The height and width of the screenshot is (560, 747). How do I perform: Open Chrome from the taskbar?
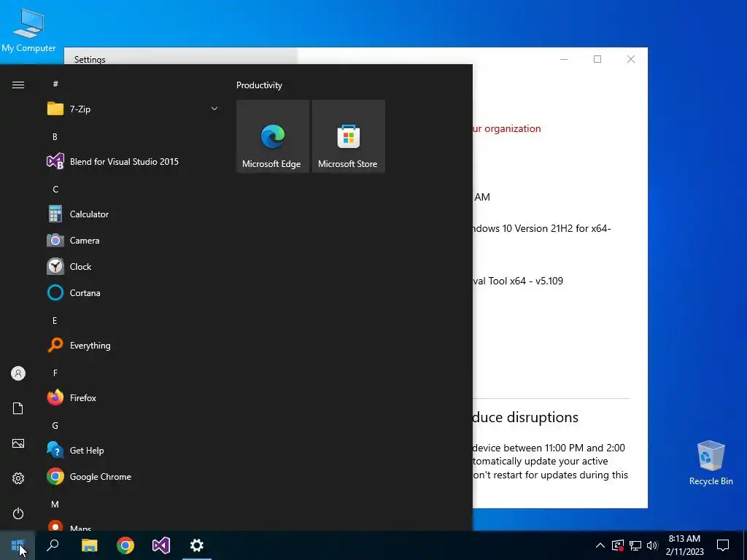point(125,545)
